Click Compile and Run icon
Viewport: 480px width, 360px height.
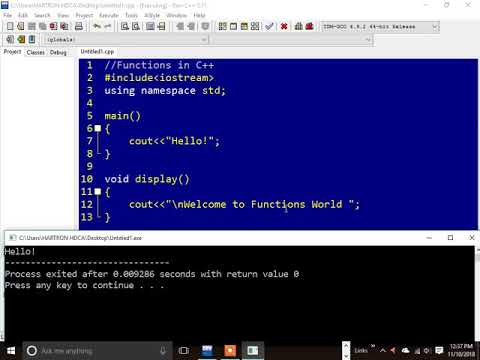(x=244, y=26)
